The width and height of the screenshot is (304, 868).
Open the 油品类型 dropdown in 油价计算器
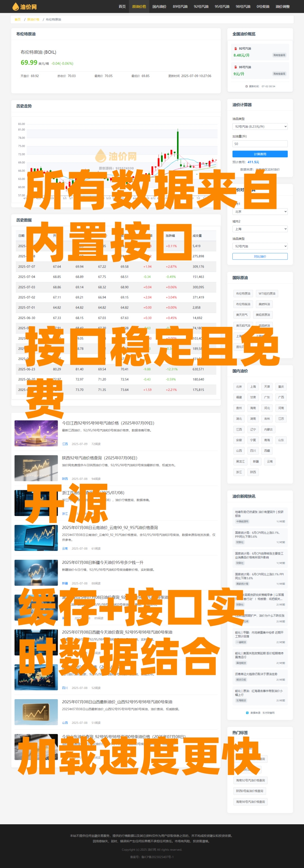260,126
